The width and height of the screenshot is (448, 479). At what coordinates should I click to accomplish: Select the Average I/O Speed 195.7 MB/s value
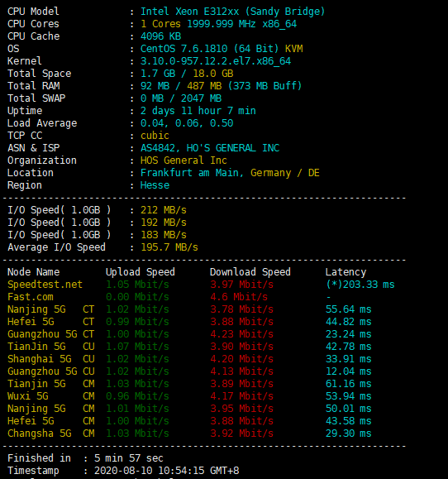tap(169, 247)
